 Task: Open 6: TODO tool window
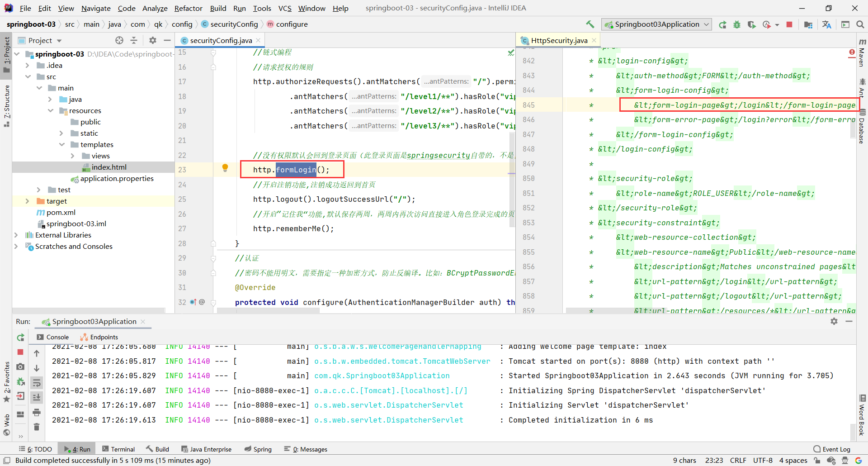(x=35, y=449)
